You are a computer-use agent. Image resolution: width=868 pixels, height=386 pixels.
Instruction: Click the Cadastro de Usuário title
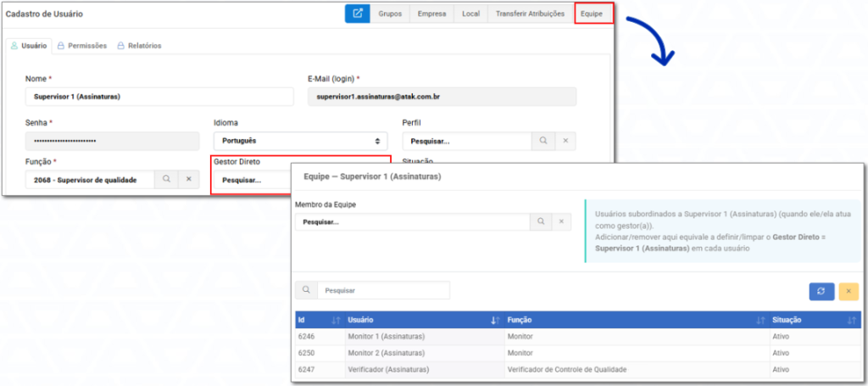(44, 14)
